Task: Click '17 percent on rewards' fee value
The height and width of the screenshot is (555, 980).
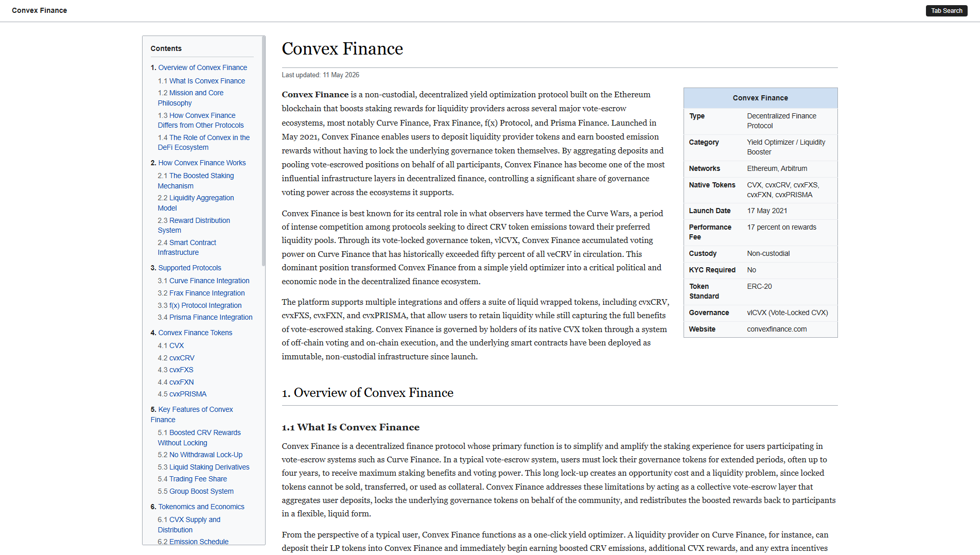Action: click(781, 227)
